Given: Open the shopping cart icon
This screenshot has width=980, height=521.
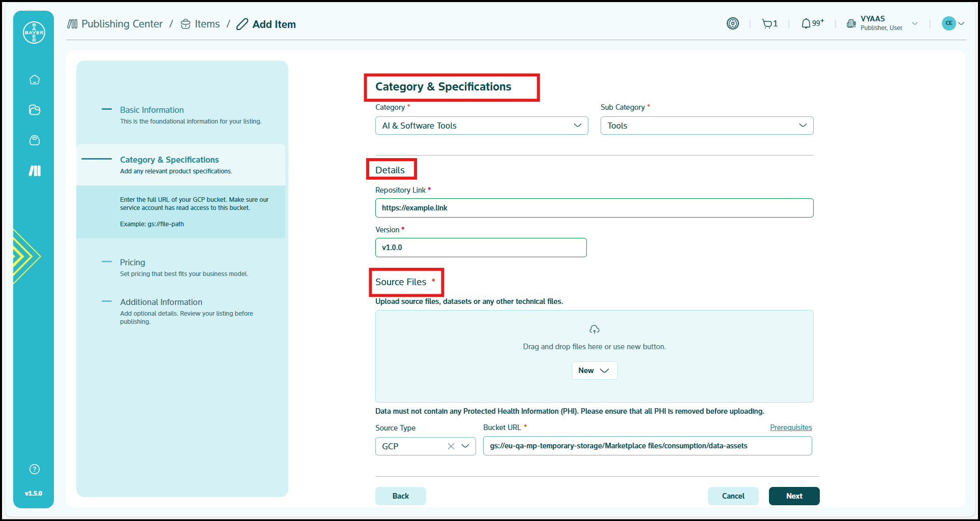Looking at the screenshot, I should [x=767, y=24].
